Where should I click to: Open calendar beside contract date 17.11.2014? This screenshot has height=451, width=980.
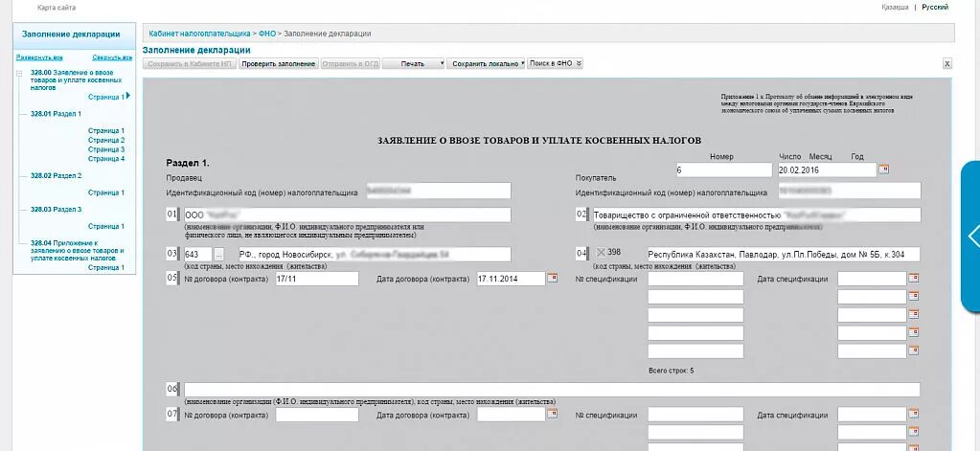[x=552, y=278]
